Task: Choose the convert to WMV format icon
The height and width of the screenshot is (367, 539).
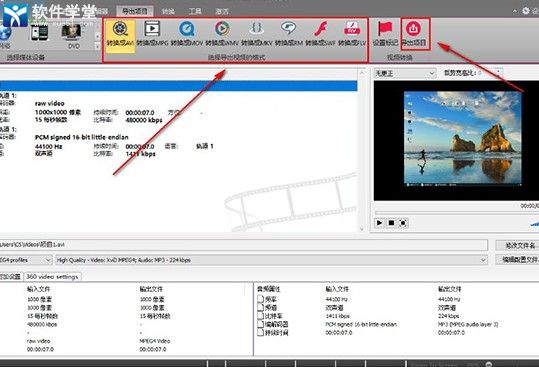Action: pyautogui.click(x=222, y=29)
